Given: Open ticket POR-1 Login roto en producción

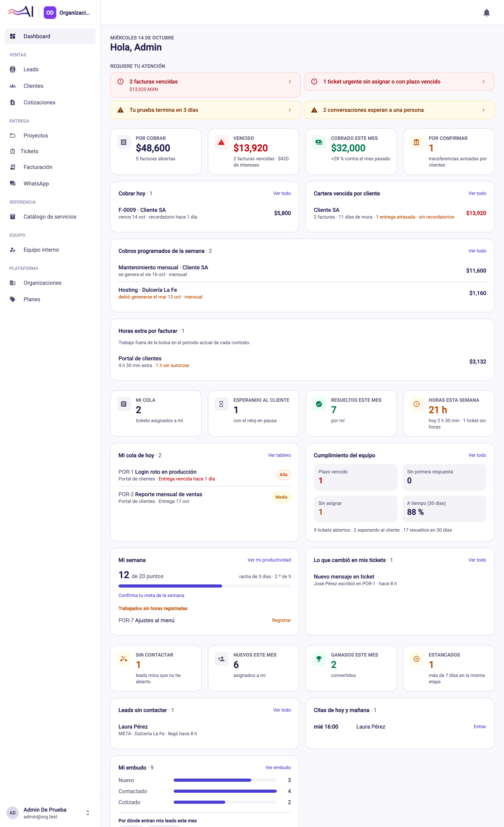Looking at the screenshot, I should click(205, 475).
